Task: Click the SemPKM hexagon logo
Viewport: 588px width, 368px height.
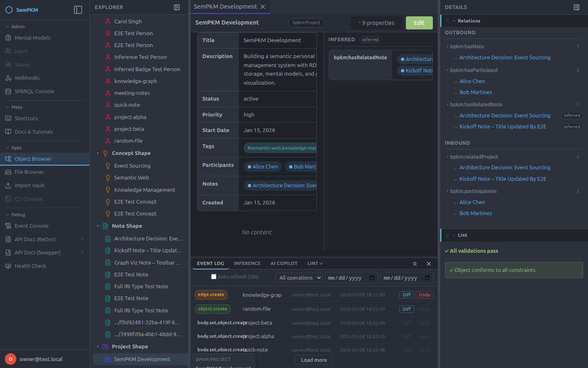Action: point(9,10)
